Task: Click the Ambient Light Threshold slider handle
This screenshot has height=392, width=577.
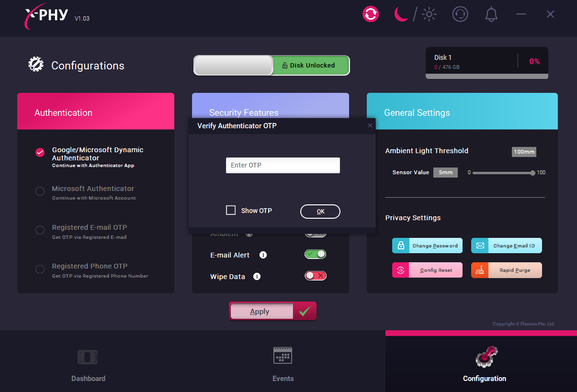Action: coord(532,173)
